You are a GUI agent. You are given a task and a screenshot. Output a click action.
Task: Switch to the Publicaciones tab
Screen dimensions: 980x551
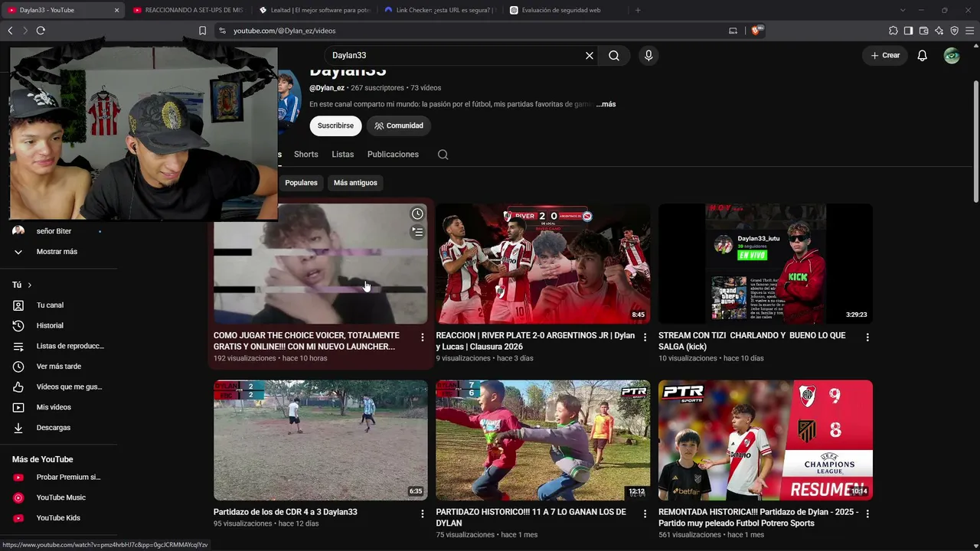[393, 155]
